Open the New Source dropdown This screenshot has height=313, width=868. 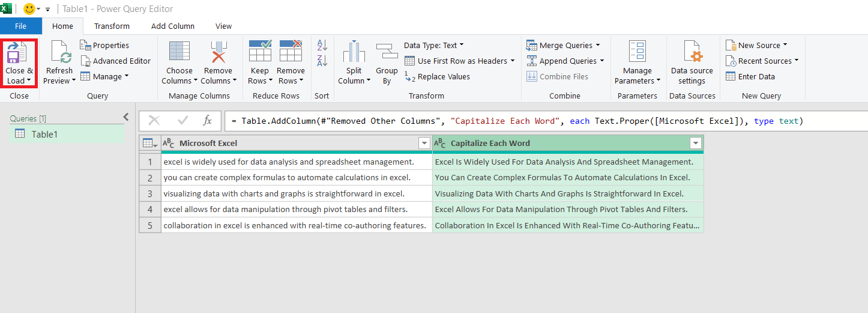756,45
